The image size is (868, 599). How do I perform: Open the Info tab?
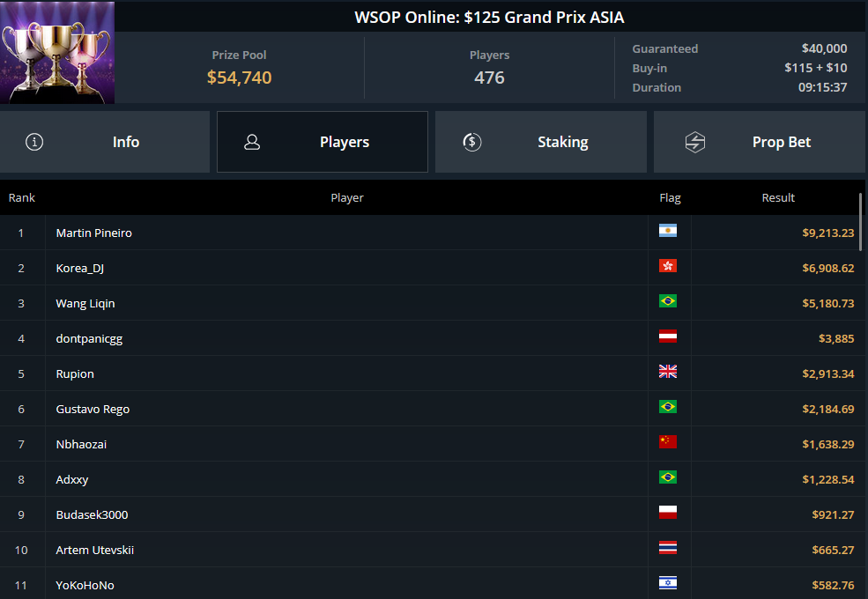pos(105,142)
